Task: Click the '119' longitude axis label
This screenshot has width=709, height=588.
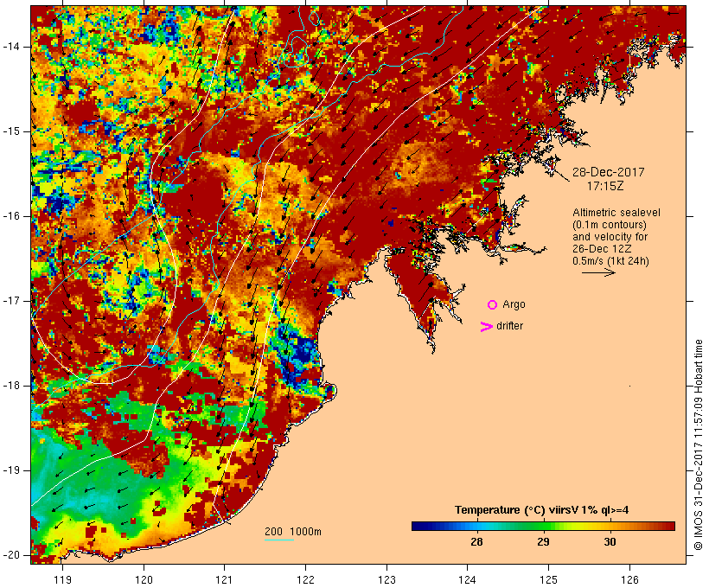Action: click(x=62, y=579)
